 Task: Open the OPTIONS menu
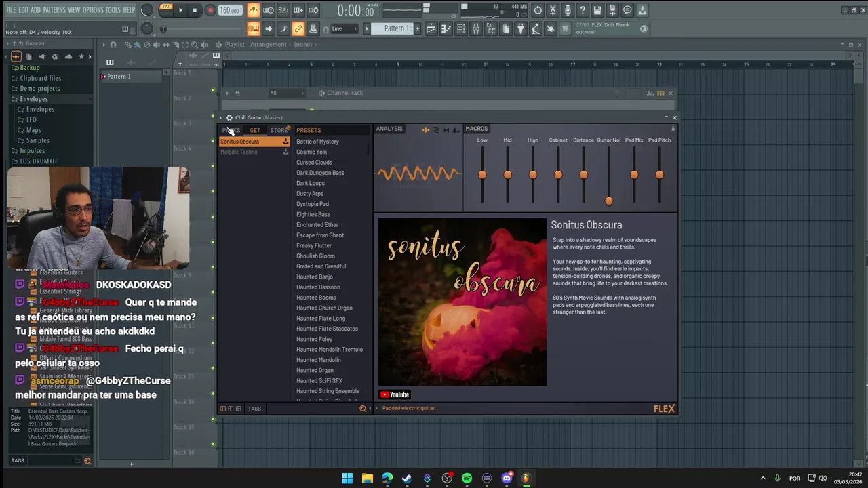point(93,10)
